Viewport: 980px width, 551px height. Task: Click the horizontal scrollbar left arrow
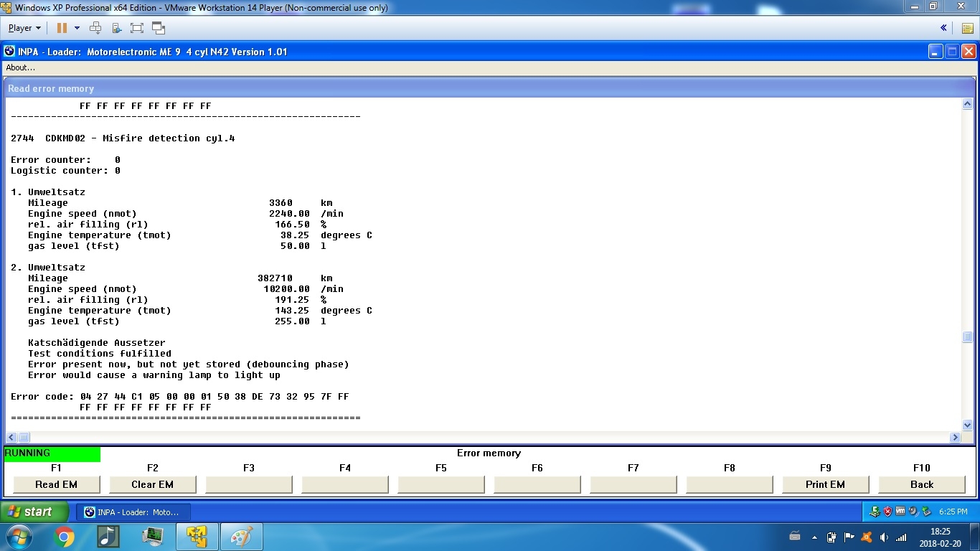11,437
